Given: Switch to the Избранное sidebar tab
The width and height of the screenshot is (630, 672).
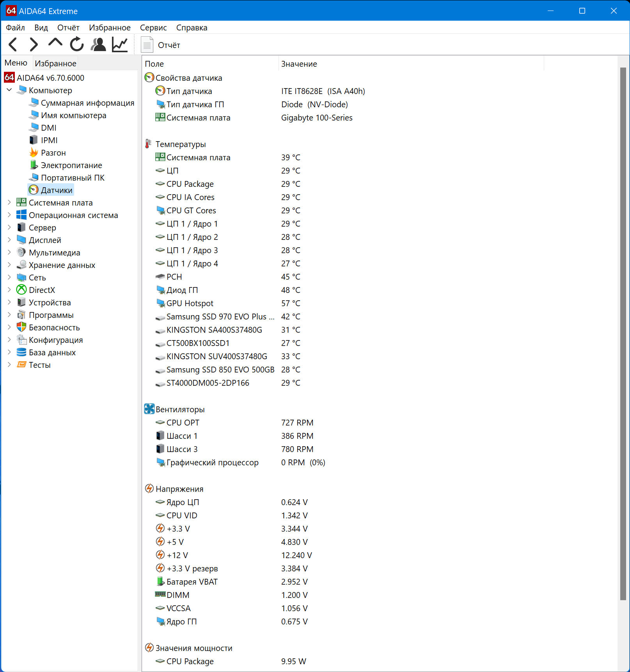Looking at the screenshot, I should [x=55, y=63].
